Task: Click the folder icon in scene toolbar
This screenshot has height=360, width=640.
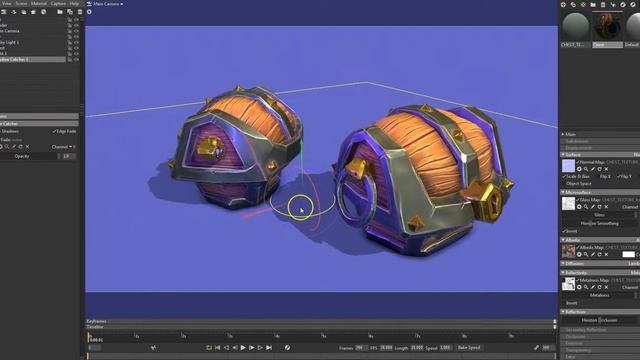Action: click(x=60, y=12)
